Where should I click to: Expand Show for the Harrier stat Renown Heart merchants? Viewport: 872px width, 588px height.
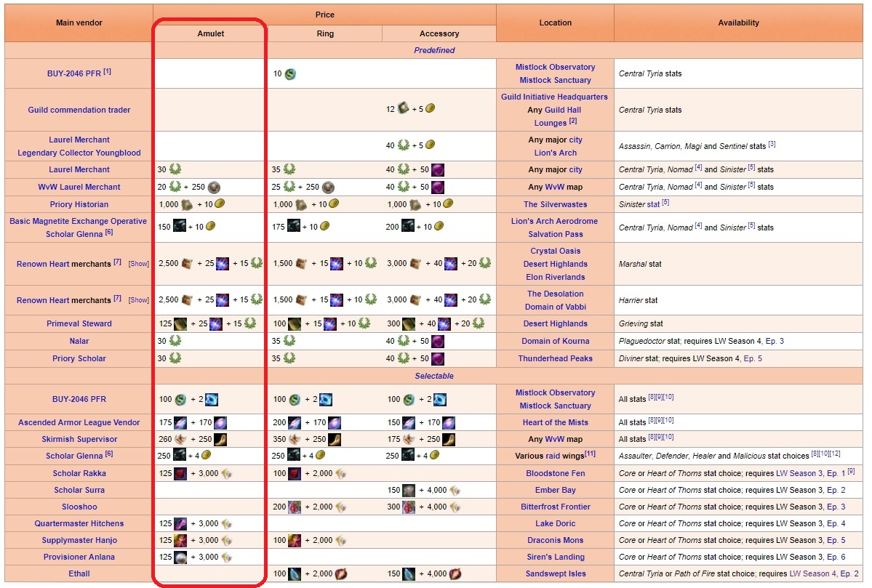pos(138,300)
